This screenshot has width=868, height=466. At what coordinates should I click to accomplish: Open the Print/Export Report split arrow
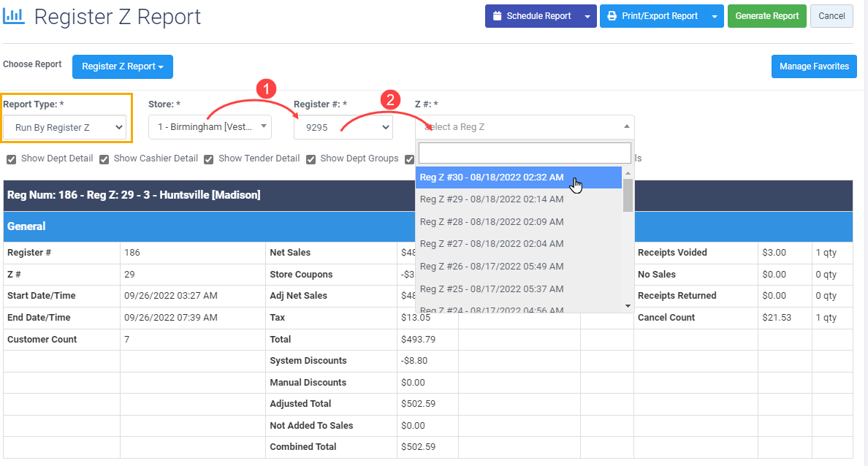pyautogui.click(x=715, y=16)
